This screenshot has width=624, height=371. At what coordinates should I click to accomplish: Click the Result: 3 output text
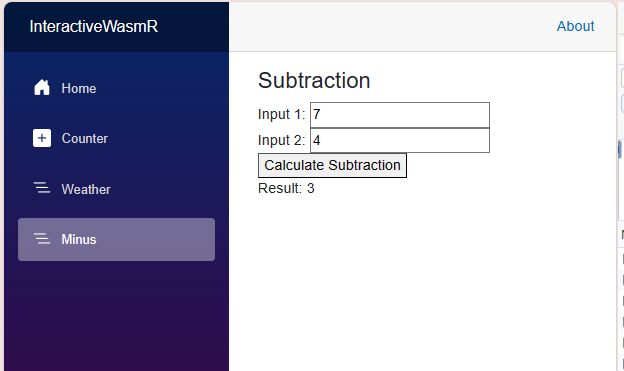click(x=286, y=188)
